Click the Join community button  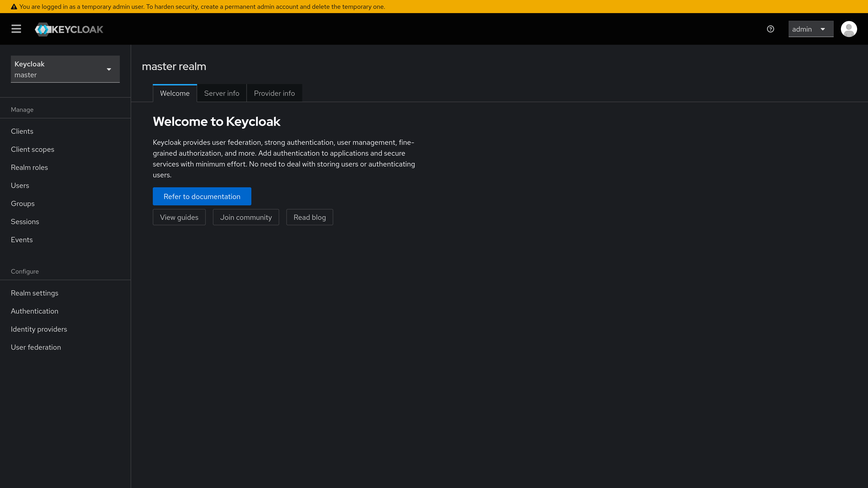click(246, 217)
